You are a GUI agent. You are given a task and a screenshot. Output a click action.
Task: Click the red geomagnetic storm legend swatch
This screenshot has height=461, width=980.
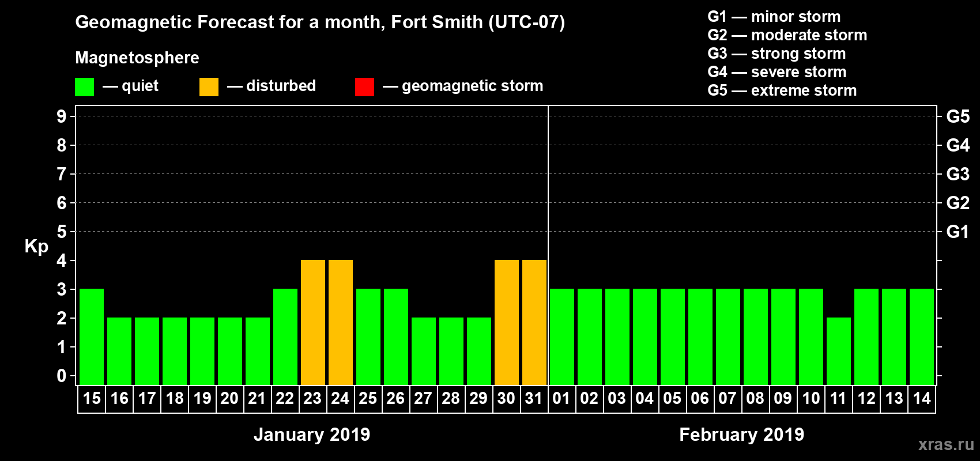(364, 87)
